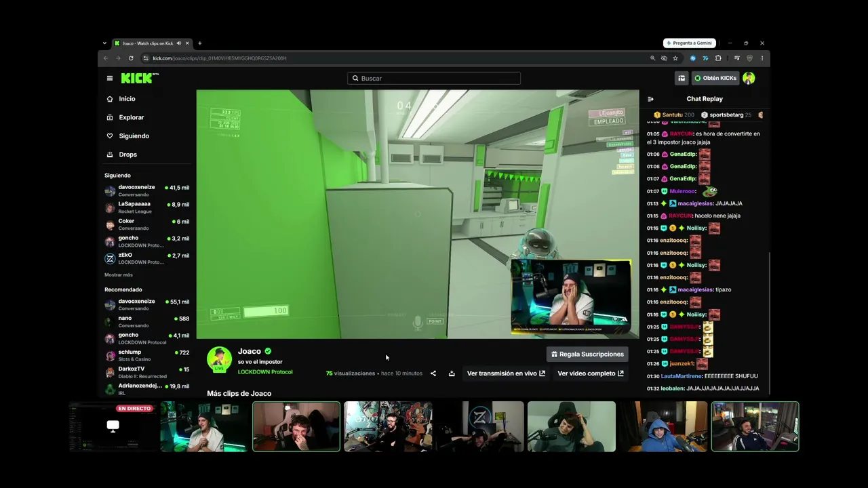Open the layout panel icon beside Obtén KICKs
Viewport: 868px width, 488px height.
tap(682, 78)
